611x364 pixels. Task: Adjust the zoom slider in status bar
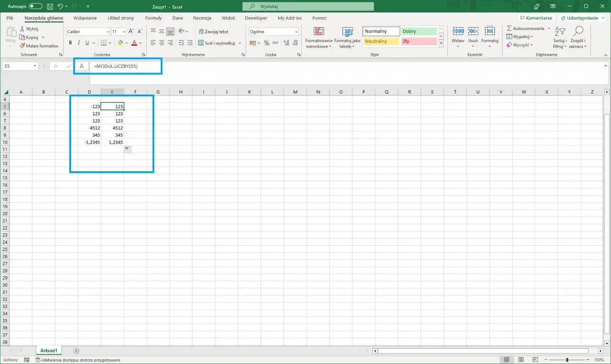click(568, 360)
